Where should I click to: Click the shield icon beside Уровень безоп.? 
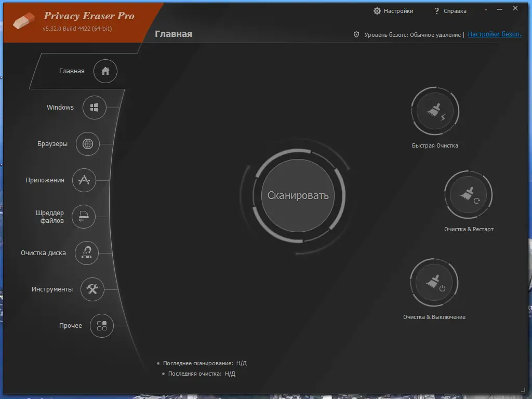pos(356,34)
